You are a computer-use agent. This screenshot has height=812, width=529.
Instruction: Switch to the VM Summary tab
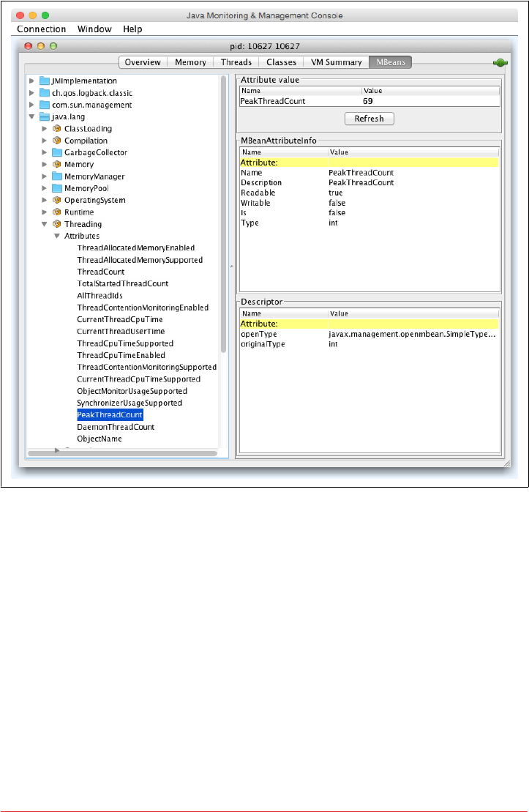(x=336, y=62)
